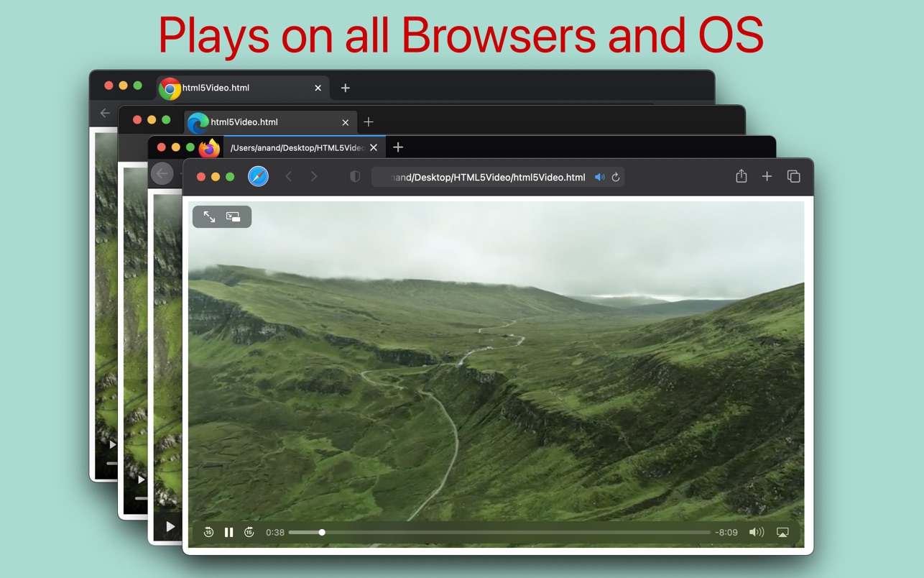The width and height of the screenshot is (924, 578).
Task: Show the Safari tab overview
Action: pyautogui.click(x=794, y=176)
